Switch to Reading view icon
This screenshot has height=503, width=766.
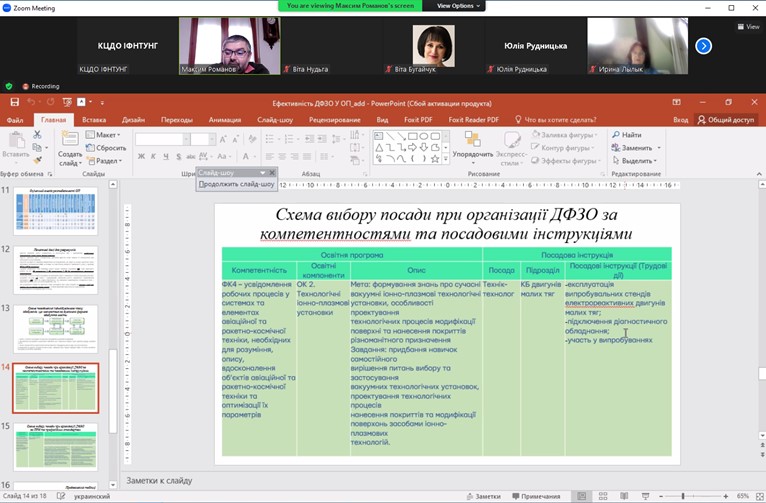click(x=624, y=496)
